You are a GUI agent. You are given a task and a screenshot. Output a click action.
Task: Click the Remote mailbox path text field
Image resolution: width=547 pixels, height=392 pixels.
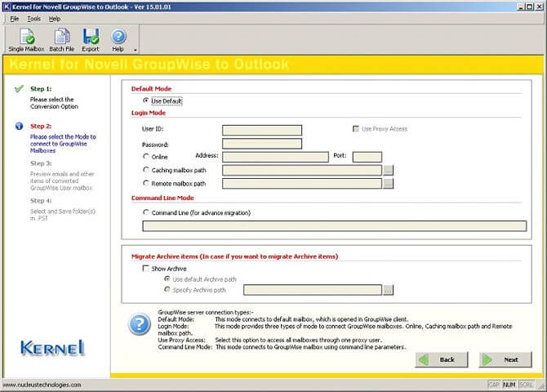pos(302,183)
